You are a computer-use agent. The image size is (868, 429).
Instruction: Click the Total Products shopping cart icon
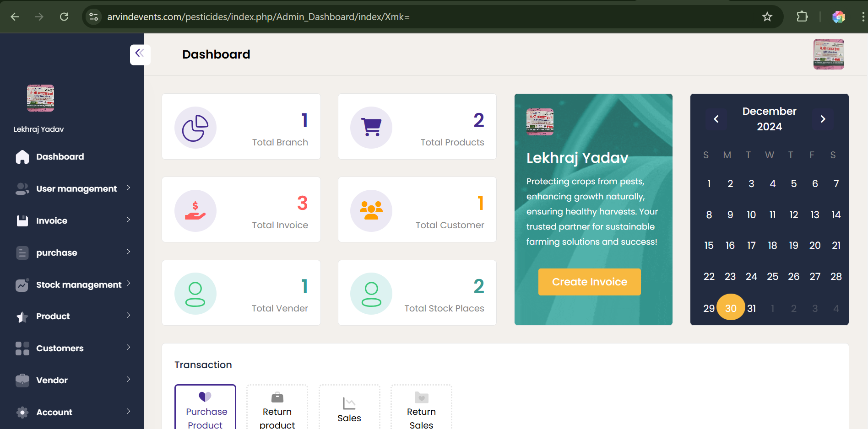371,128
